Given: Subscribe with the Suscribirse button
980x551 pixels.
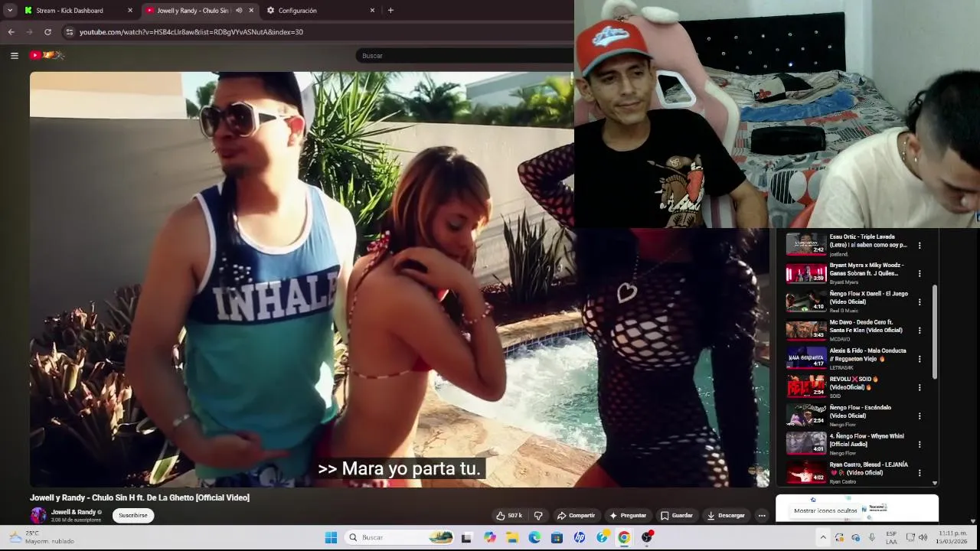Looking at the screenshot, I should (133, 516).
